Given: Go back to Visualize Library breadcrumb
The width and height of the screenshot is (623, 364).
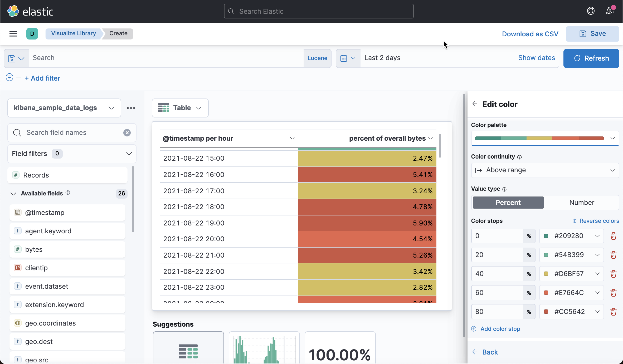Looking at the screenshot, I should point(73,33).
